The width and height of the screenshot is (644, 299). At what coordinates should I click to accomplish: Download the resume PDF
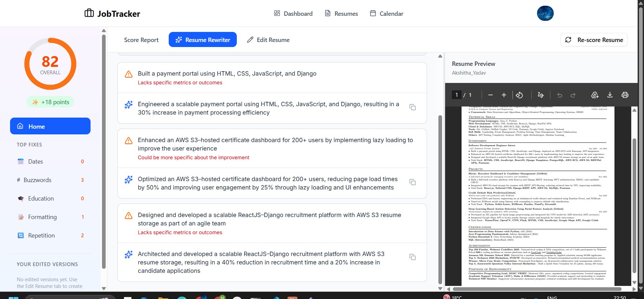[610, 95]
